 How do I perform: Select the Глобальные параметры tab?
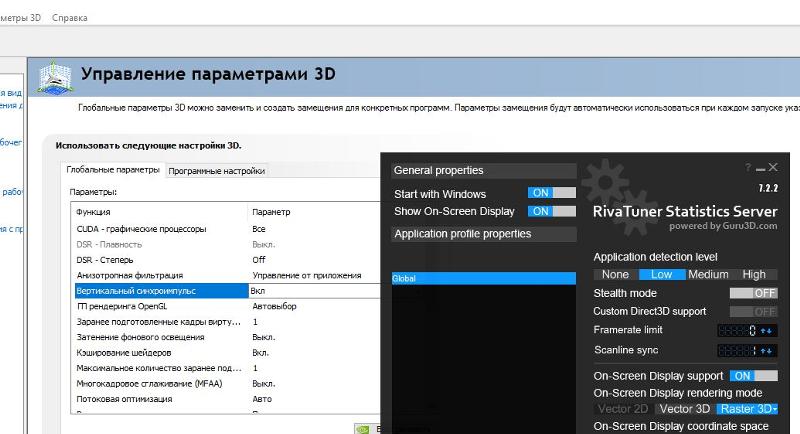point(112,170)
